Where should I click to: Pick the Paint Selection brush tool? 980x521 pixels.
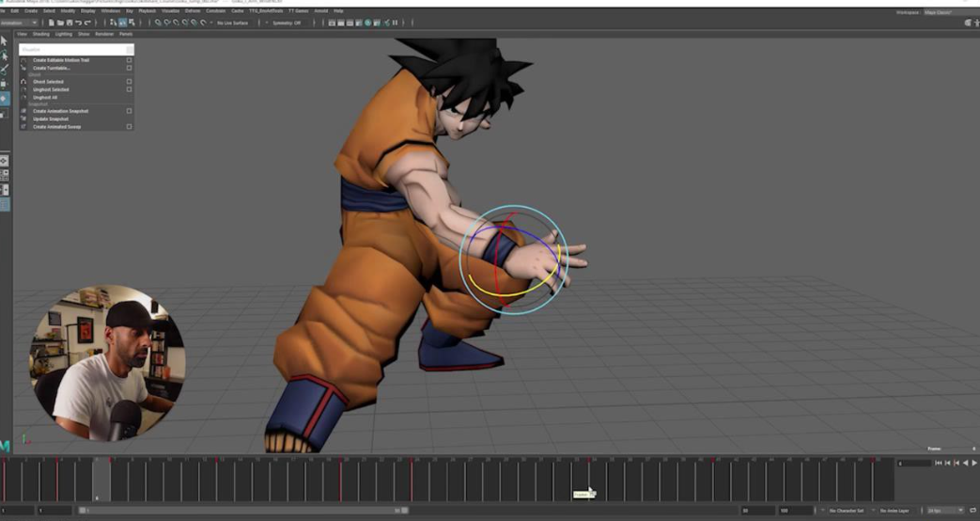5,69
